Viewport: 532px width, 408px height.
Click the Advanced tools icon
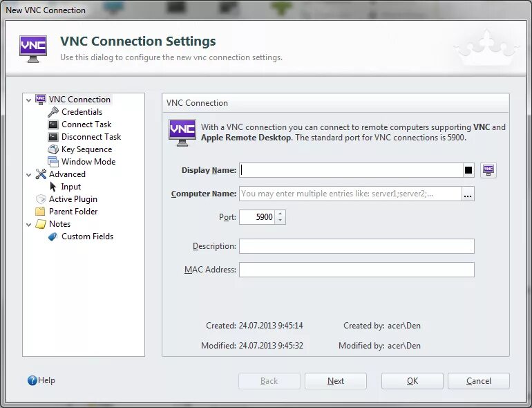[x=41, y=174]
